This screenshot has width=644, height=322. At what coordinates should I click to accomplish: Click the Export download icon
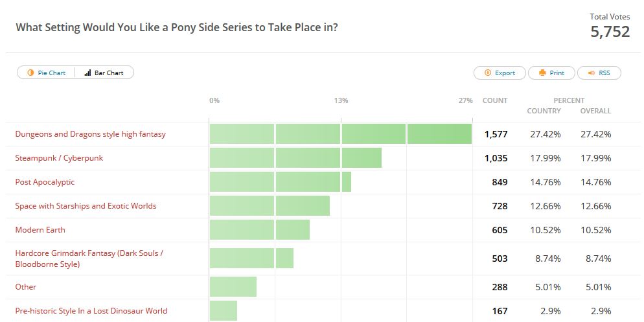(487, 73)
